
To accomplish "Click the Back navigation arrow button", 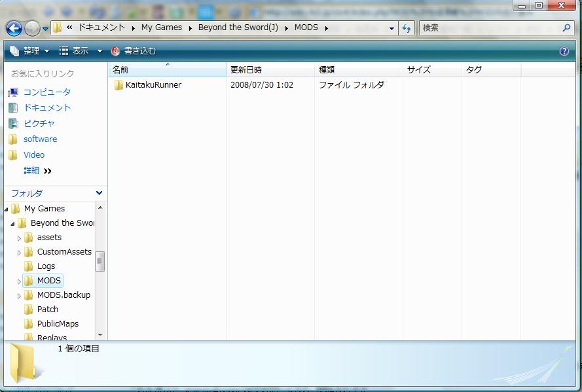I will pyautogui.click(x=14, y=28).
